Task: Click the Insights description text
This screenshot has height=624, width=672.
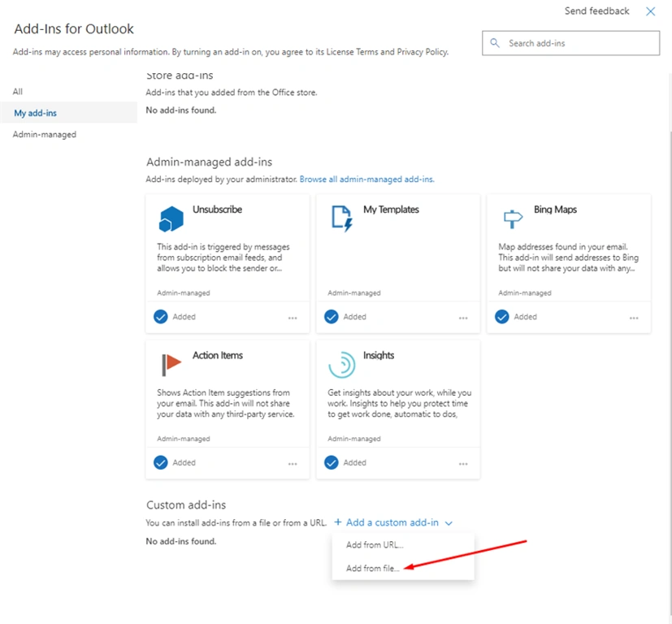Action: pos(400,403)
